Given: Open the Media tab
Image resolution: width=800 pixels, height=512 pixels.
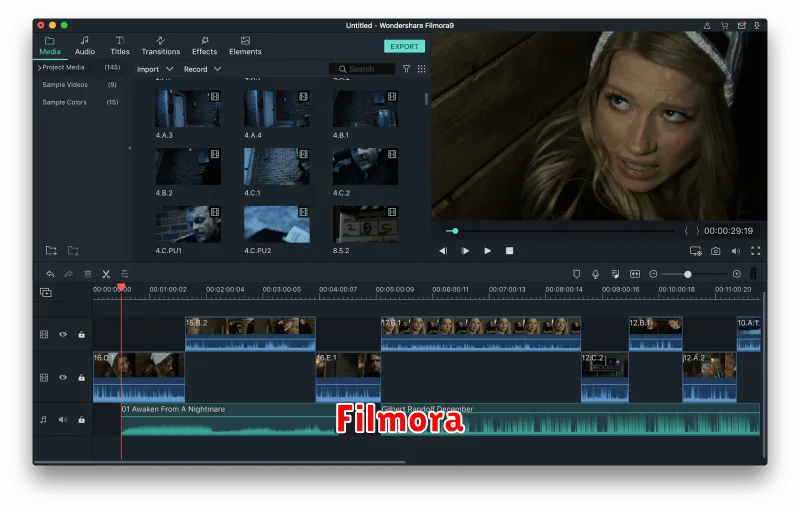Looking at the screenshot, I should (x=49, y=46).
